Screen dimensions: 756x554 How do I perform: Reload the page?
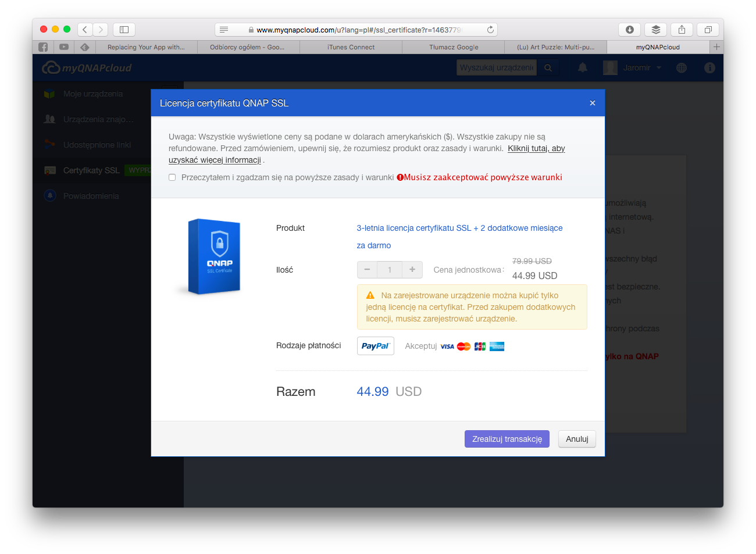click(490, 30)
